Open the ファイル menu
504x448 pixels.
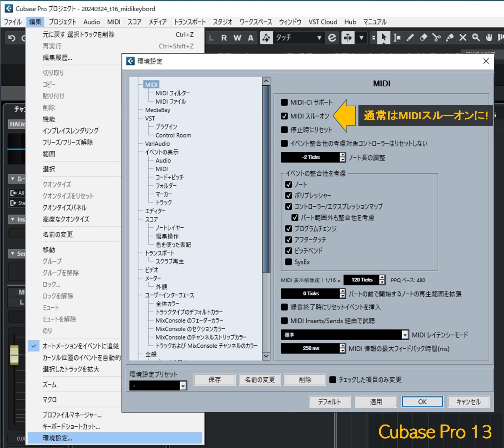[13, 22]
